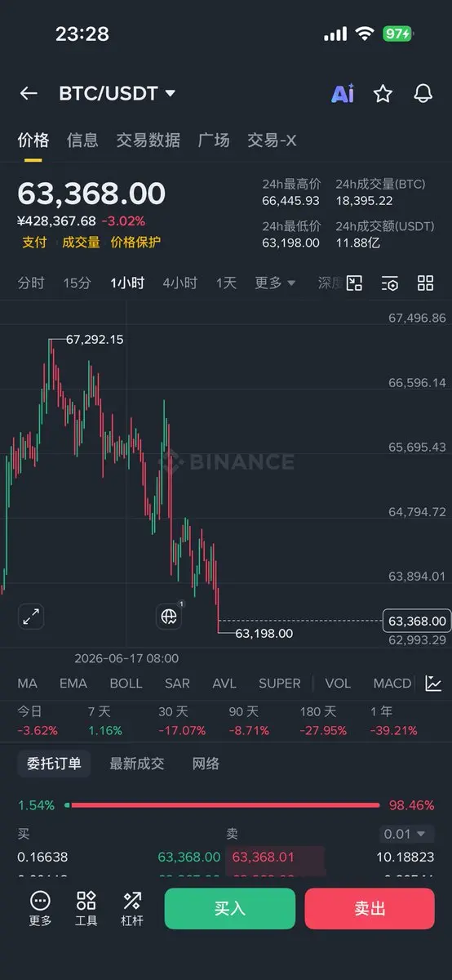452x980 pixels.
Task: Tap the buy/sell ratio bar
Action: 223,805
